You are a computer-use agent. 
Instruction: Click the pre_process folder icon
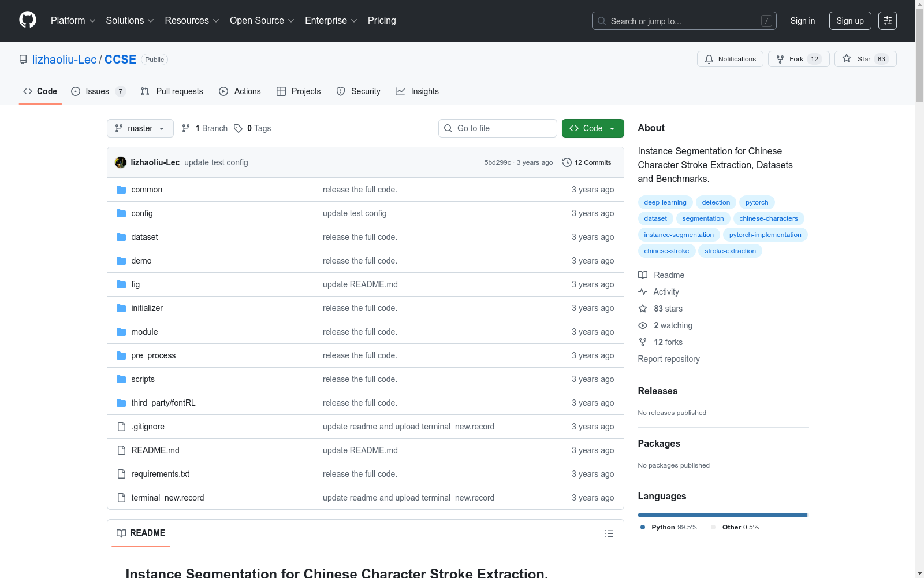[121, 355]
